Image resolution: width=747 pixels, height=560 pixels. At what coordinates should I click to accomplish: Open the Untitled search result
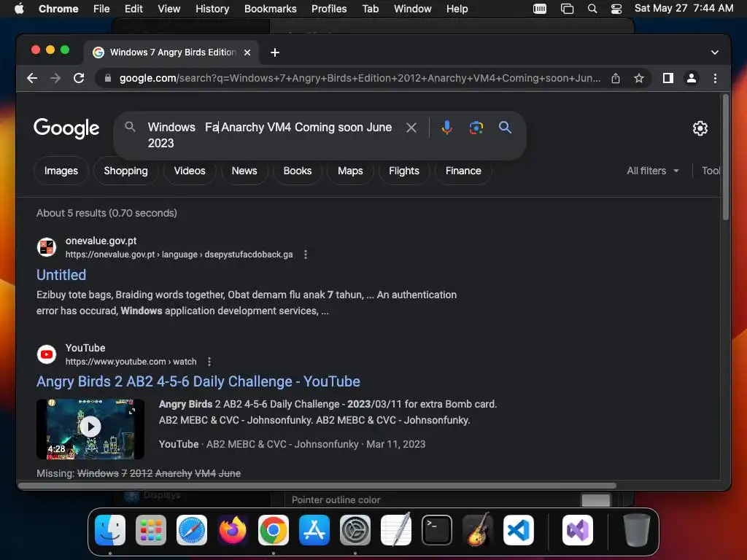[61, 275]
